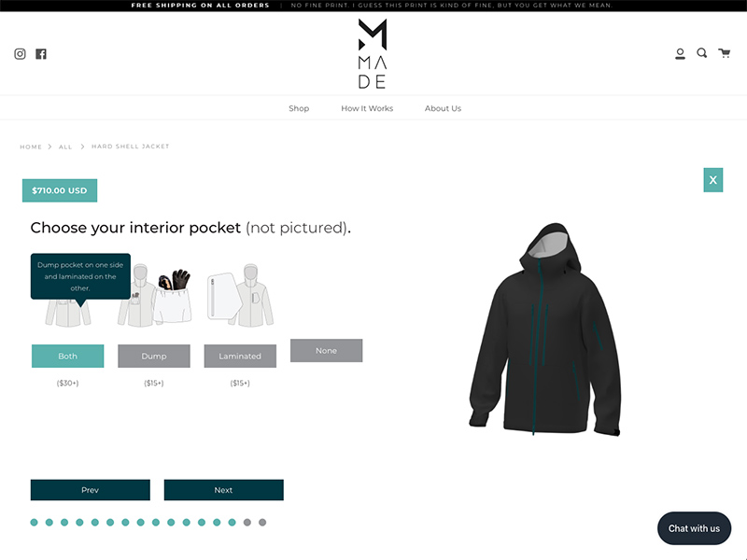Open the Instagram social icon
This screenshot has width=747, height=560.
click(x=20, y=54)
